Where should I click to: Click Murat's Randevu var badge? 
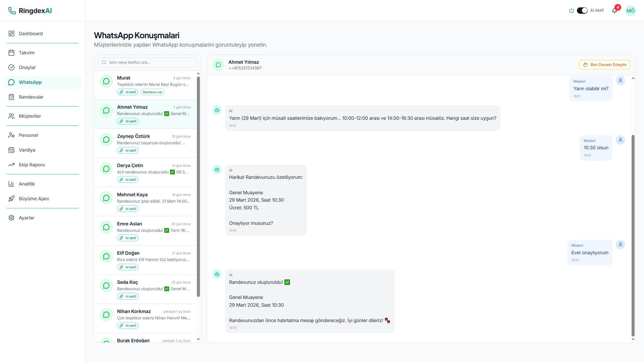pyautogui.click(x=153, y=92)
